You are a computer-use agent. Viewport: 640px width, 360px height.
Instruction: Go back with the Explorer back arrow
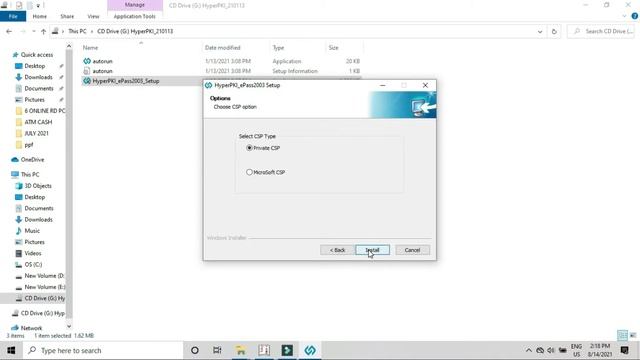click(9, 31)
